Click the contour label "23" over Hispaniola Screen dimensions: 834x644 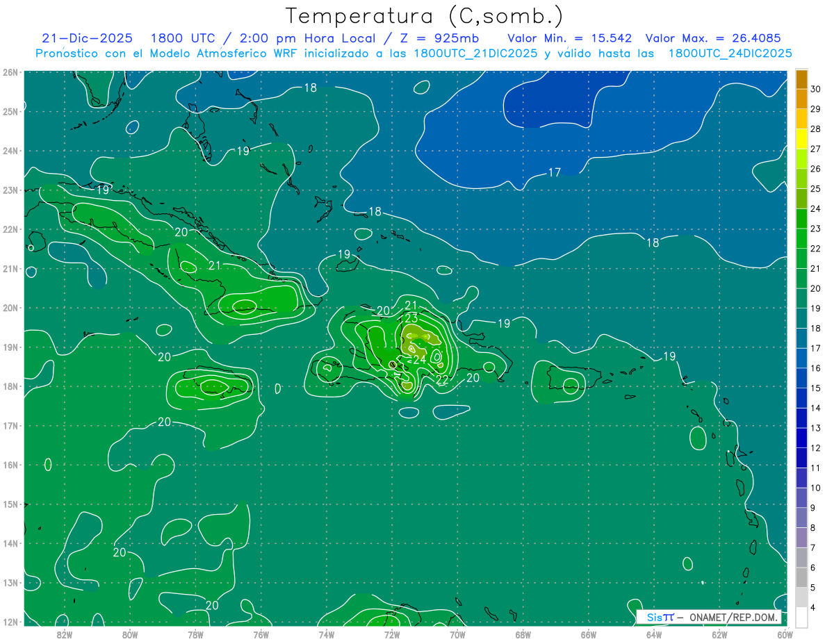[x=411, y=317]
